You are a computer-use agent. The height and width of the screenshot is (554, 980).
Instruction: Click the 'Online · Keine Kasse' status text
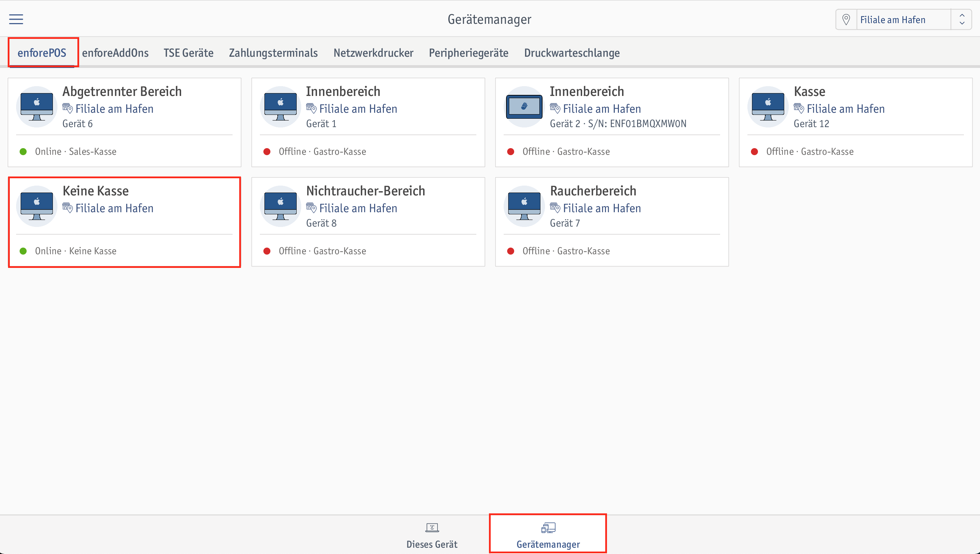coord(76,251)
